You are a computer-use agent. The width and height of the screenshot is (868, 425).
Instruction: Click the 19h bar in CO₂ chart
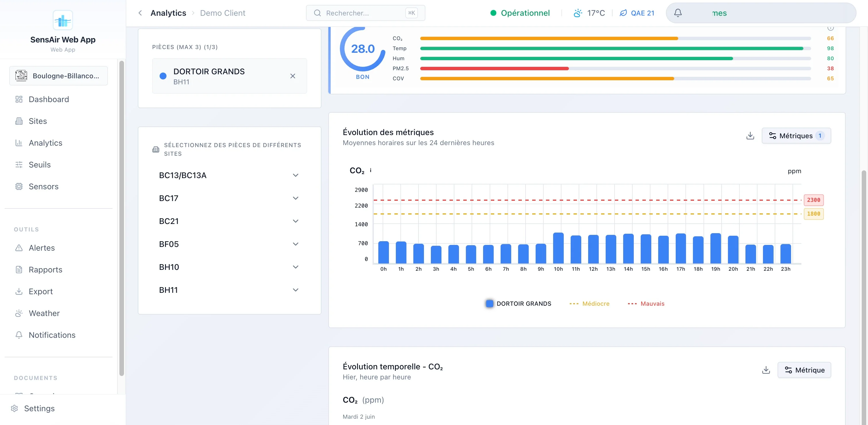tap(715, 248)
